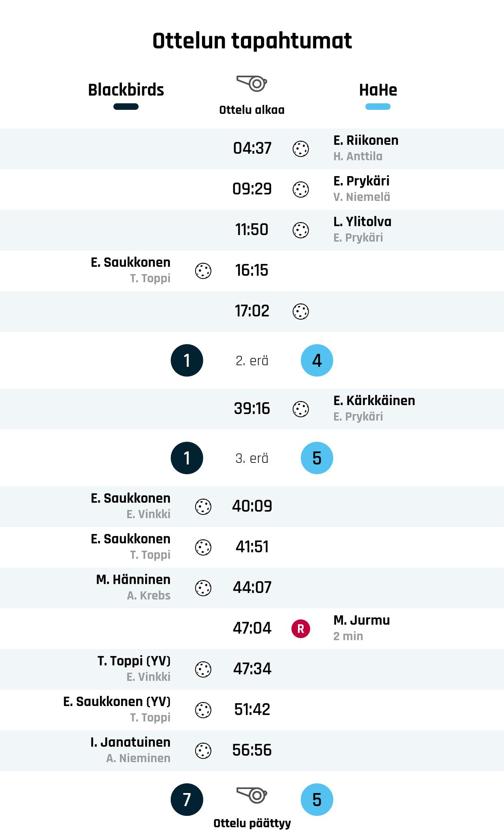The image size is (504, 837).
Task: Click the whistle icon above Ottelu alkaa
Action: tap(252, 83)
